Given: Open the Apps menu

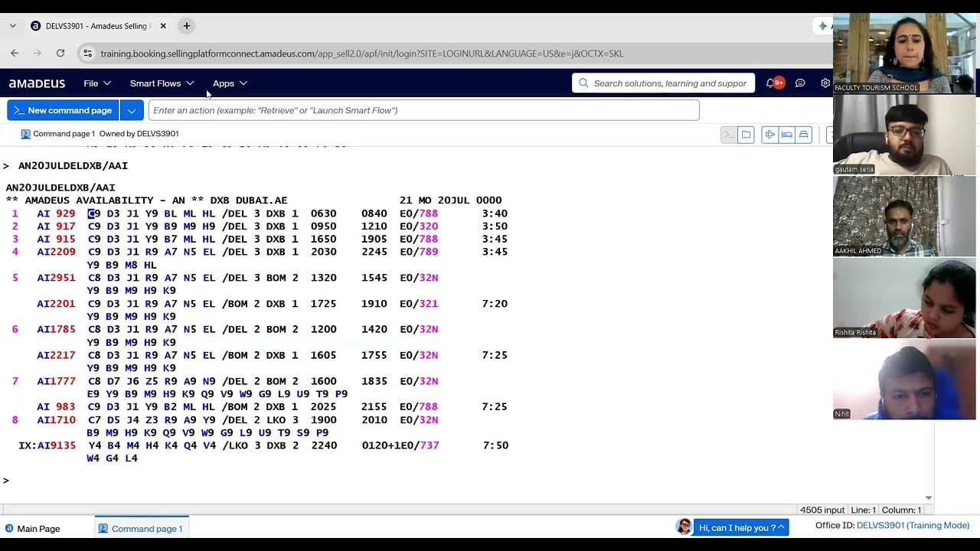Looking at the screenshot, I should (230, 83).
